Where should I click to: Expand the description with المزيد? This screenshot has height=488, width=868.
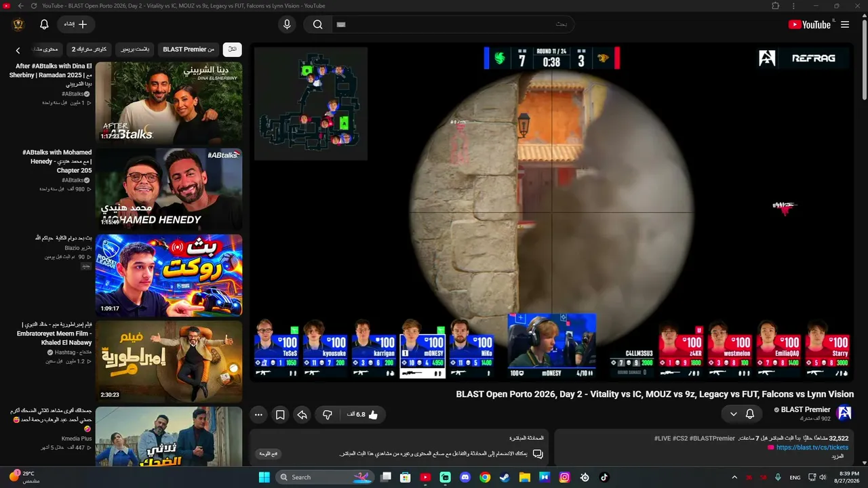point(837,456)
